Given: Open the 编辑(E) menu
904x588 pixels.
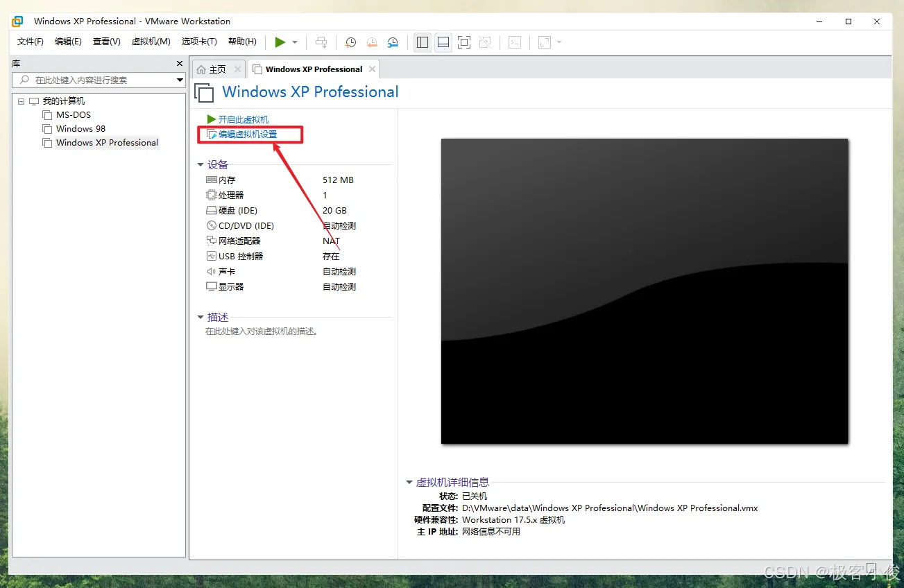Looking at the screenshot, I should tap(68, 42).
